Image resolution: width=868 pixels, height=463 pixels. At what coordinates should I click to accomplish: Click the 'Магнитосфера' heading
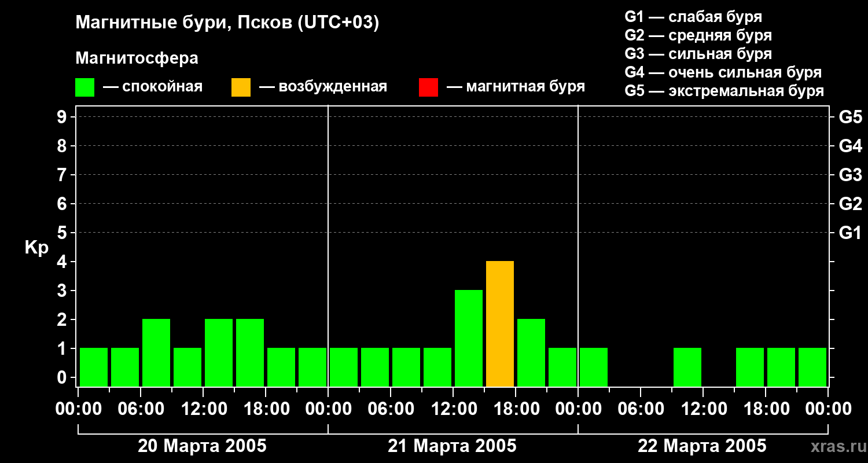pos(137,58)
